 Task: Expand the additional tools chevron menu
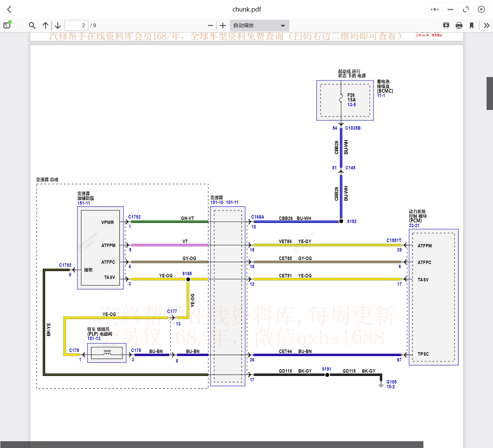point(487,25)
